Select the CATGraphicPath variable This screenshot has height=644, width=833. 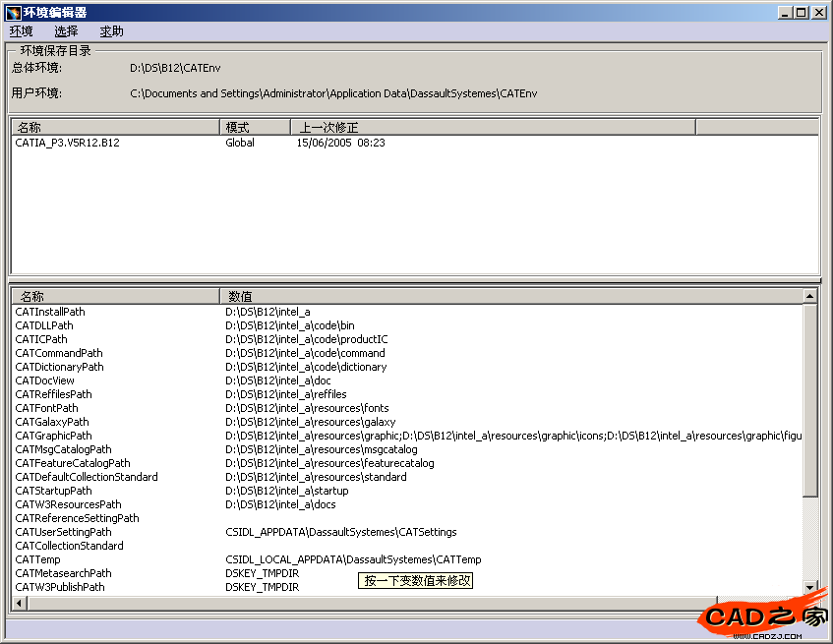(53, 436)
